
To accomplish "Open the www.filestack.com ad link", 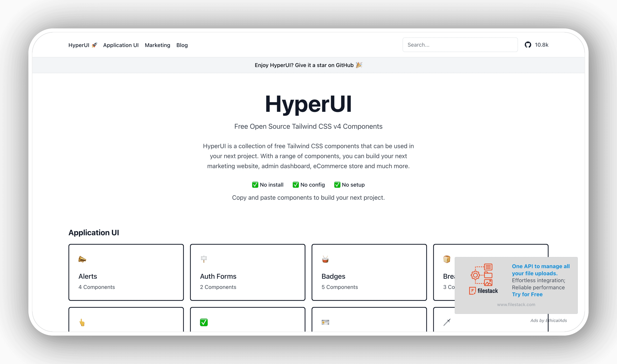I will click(516, 304).
